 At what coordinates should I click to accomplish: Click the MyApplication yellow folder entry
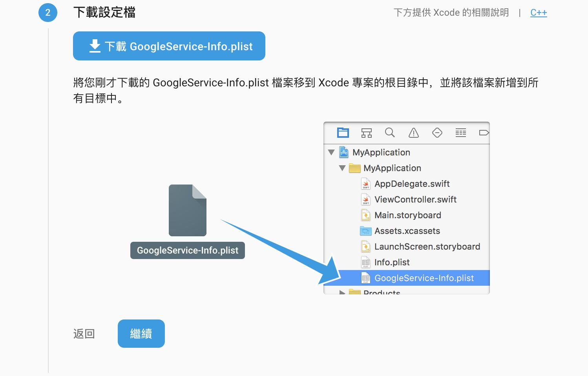(392, 168)
